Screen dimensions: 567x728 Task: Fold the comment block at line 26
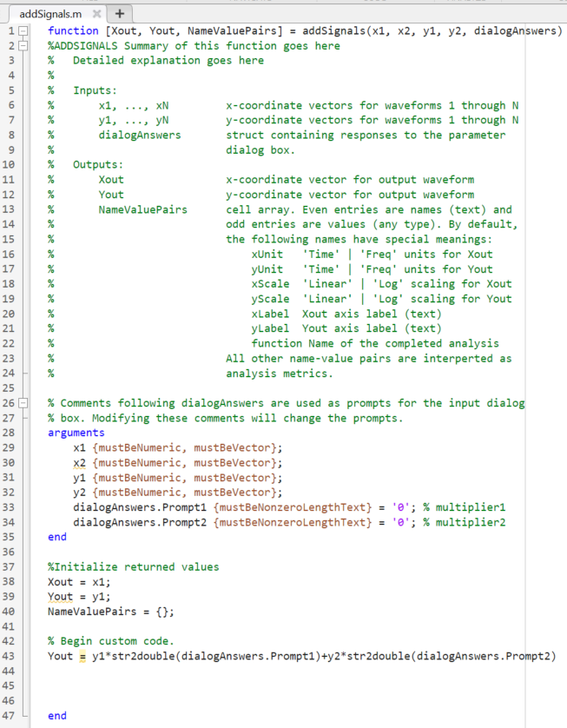[23, 403]
